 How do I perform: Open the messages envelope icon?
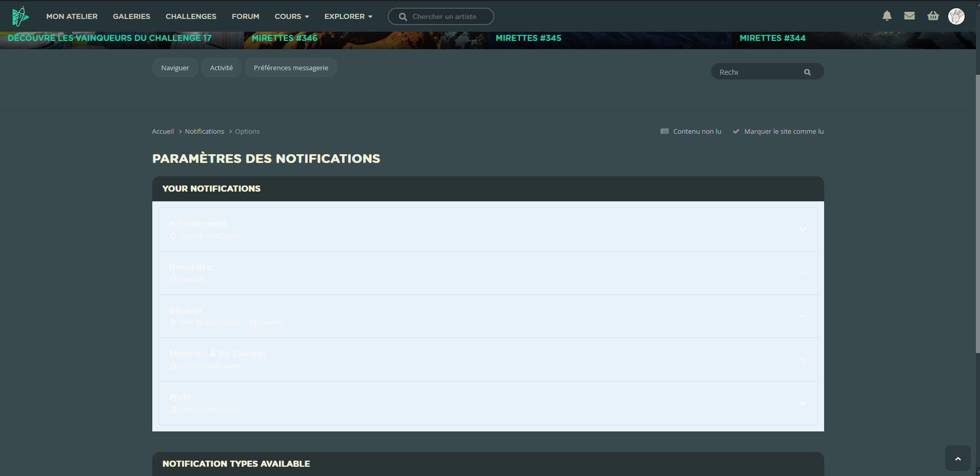[x=909, y=16]
